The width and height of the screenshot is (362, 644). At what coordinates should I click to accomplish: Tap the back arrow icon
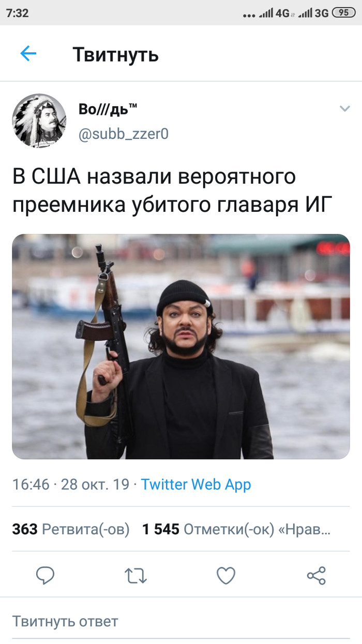tap(28, 53)
